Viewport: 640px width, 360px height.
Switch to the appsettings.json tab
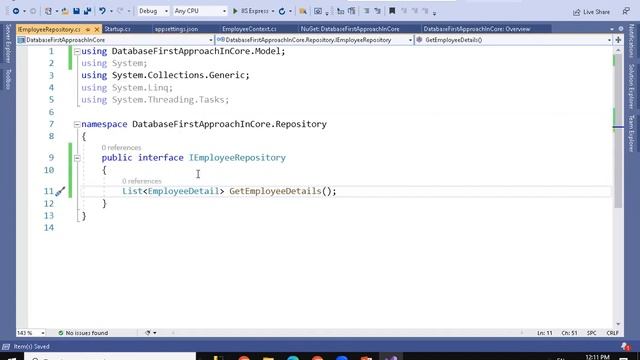[x=176, y=29]
